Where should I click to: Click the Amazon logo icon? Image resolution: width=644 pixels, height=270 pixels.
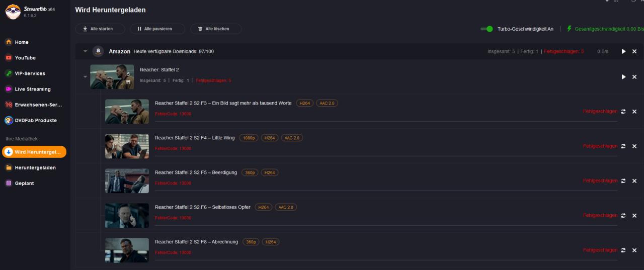tap(99, 51)
